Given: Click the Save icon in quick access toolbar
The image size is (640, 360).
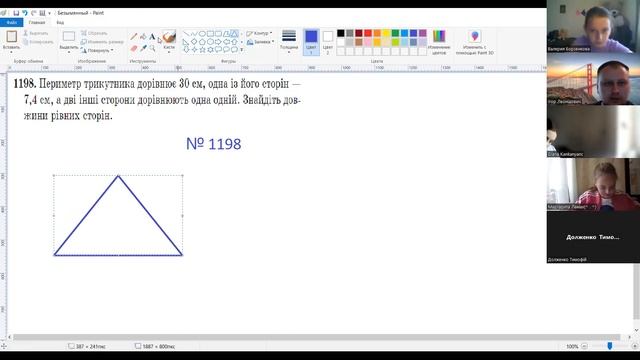Looking at the screenshot, I should click(16, 13).
